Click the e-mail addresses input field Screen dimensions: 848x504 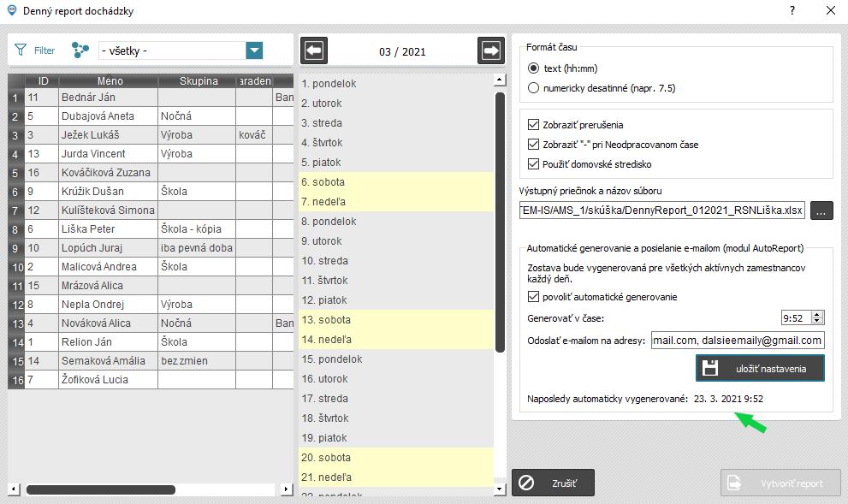[x=737, y=341]
